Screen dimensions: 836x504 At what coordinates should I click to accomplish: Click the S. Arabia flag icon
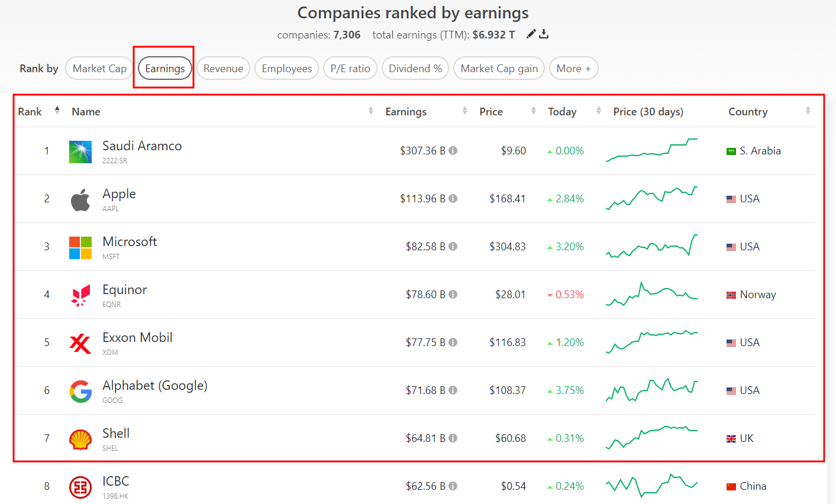pos(731,151)
